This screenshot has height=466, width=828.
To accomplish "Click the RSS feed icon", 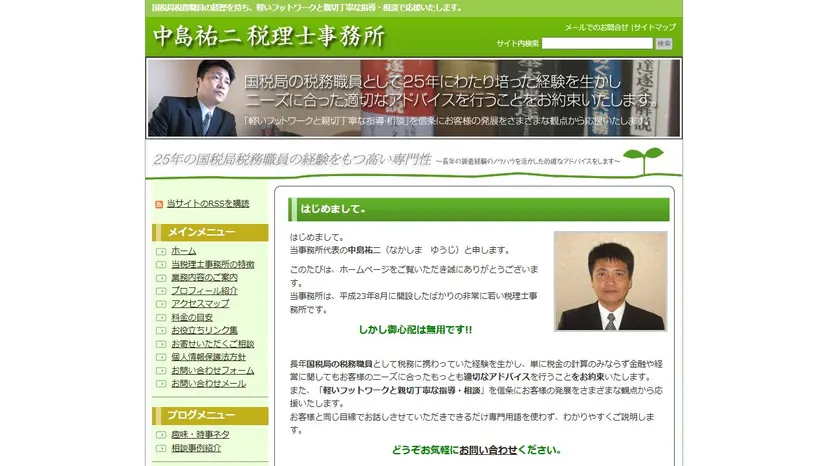I will [159, 204].
